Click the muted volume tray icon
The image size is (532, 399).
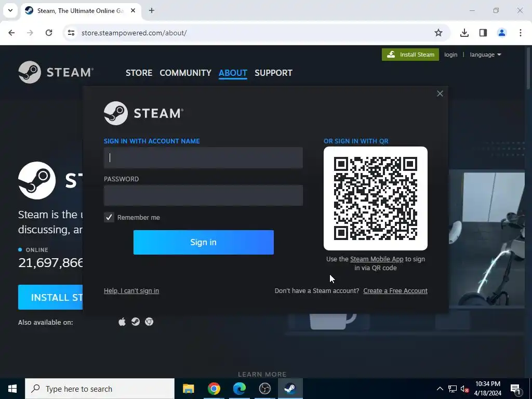click(465, 389)
